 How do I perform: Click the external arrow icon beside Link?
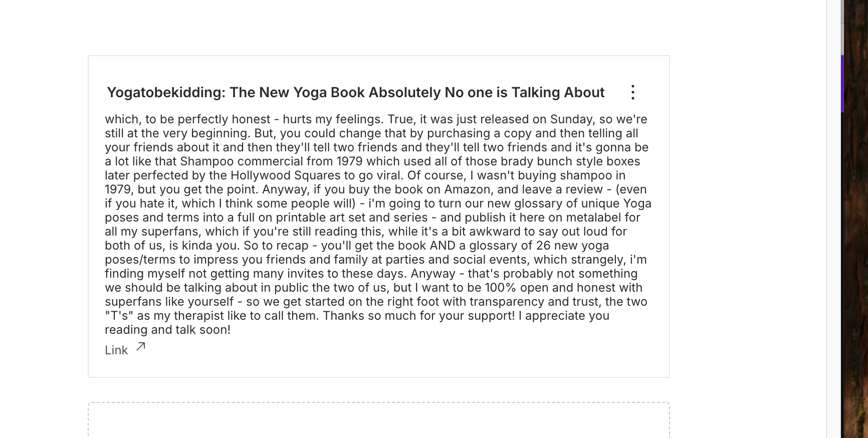[141, 347]
